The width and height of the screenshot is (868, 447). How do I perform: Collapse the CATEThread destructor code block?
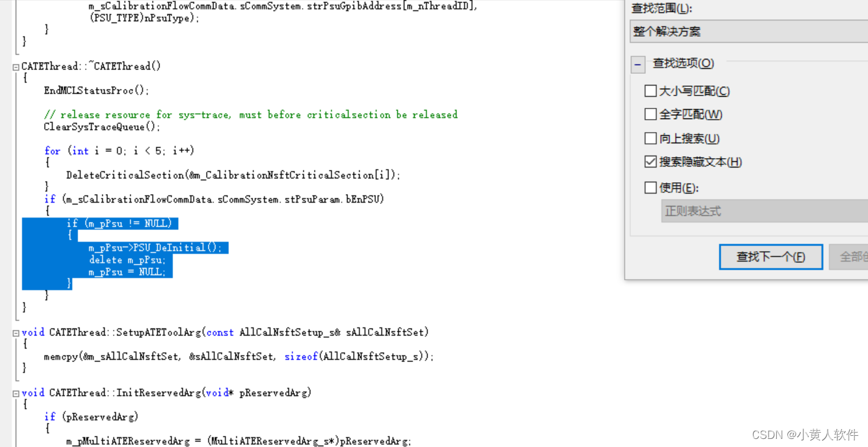pos(16,67)
